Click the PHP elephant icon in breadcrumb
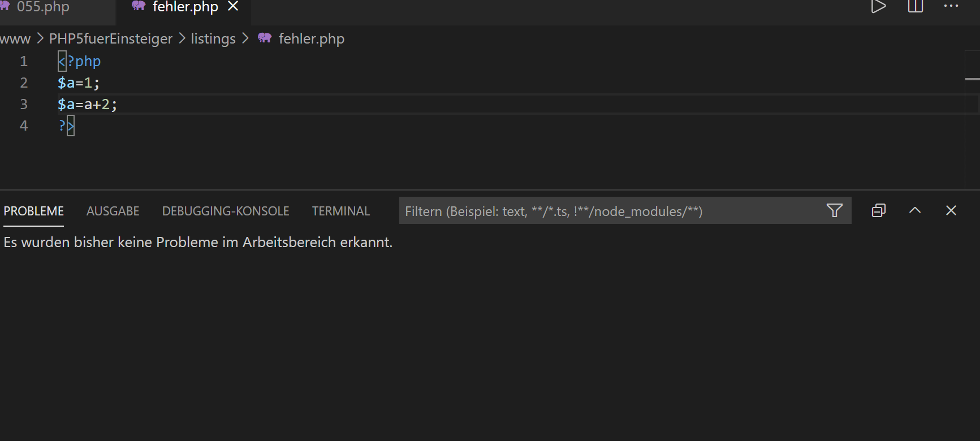The image size is (980, 441). pos(265,38)
